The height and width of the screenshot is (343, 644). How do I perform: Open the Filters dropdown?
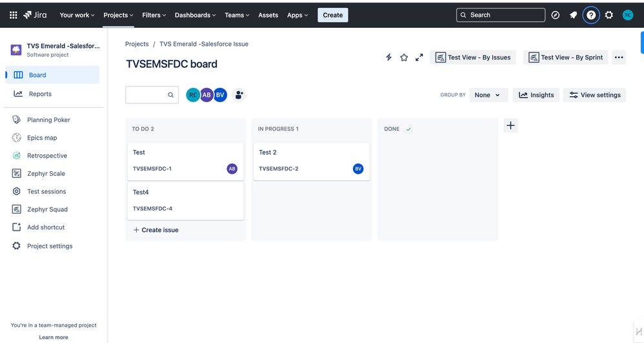154,16
